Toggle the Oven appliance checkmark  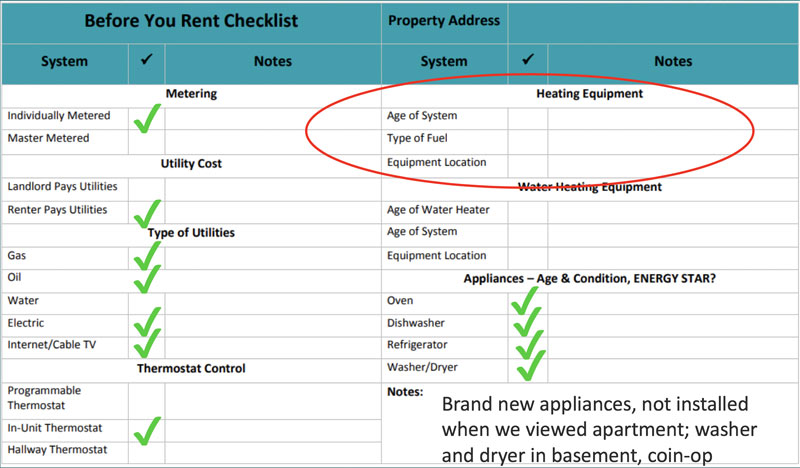click(x=525, y=301)
